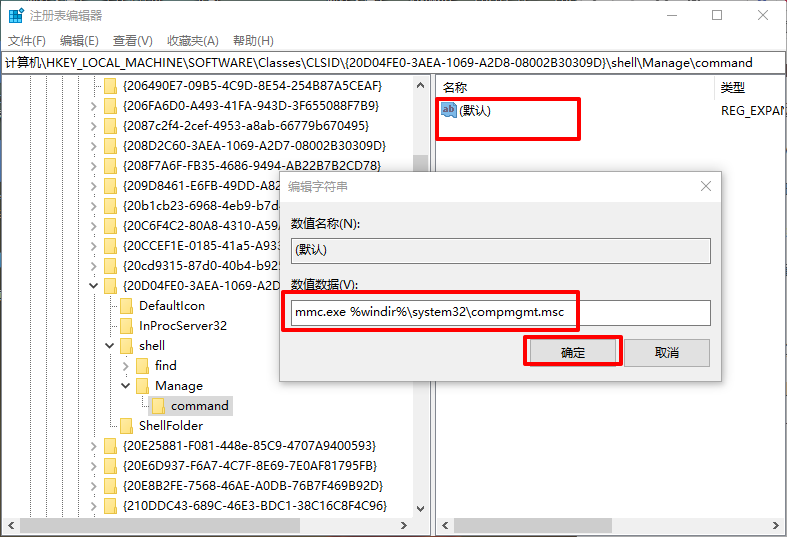Open the 收藏夹(A) menu
Screen dimensions: 787x537
pyautogui.click(x=192, y=41)
